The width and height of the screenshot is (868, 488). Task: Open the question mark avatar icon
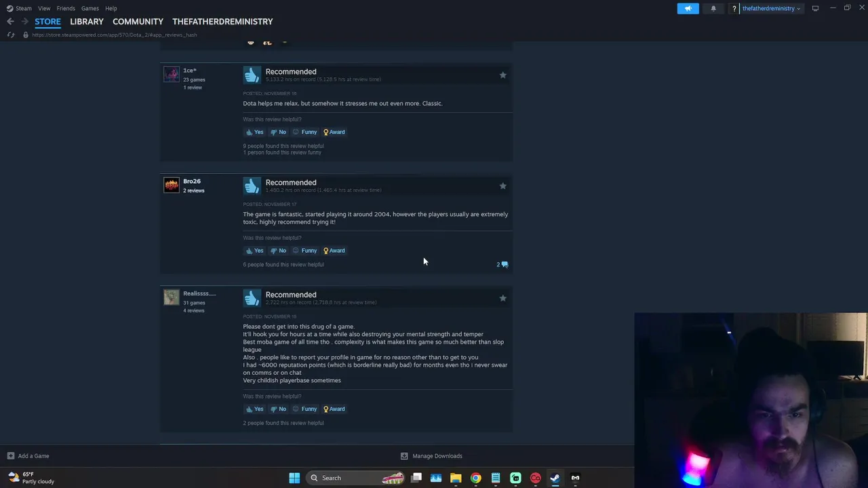pos(734,8)
